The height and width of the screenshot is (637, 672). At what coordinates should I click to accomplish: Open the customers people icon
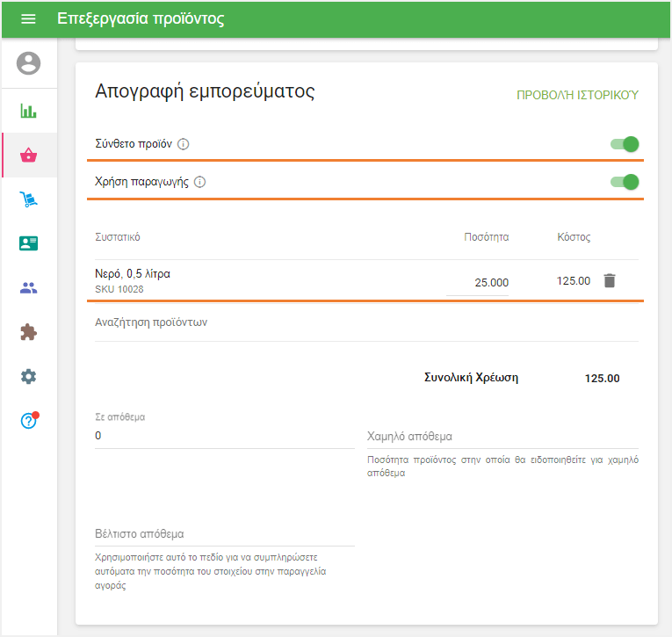[29, 288]
